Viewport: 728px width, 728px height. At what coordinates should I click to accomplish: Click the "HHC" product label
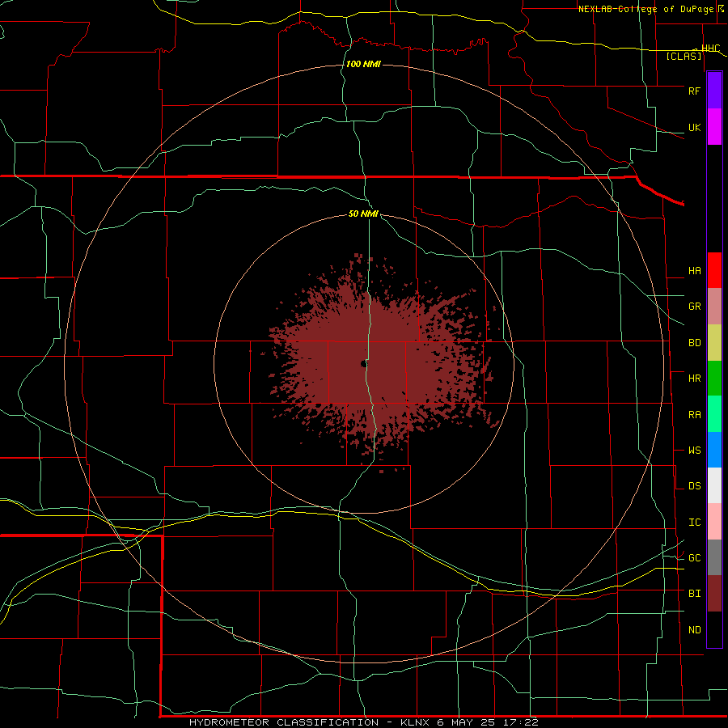710,49
